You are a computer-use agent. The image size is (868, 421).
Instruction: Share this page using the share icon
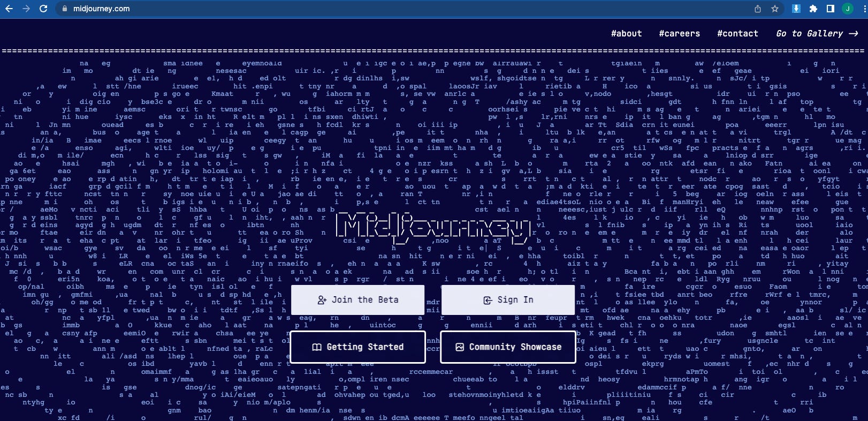point(758,9)
